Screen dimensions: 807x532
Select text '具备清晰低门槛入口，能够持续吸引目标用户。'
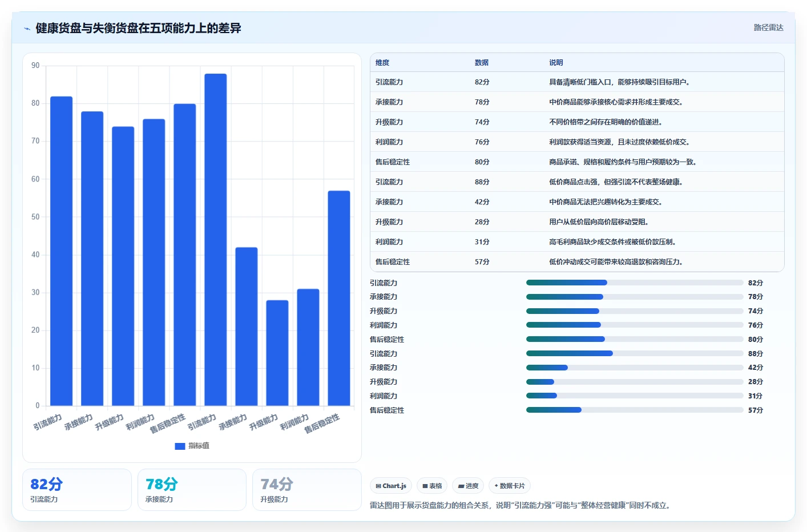[x=620, y=82]
